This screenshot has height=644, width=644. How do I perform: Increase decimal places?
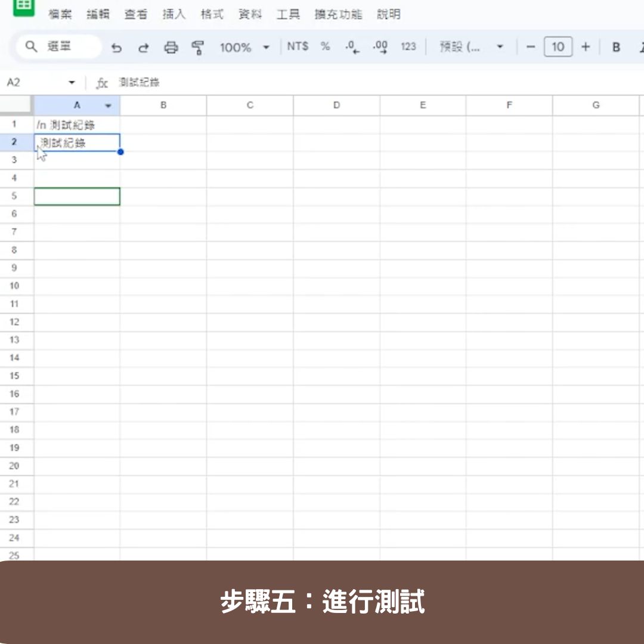click(380, 47)
